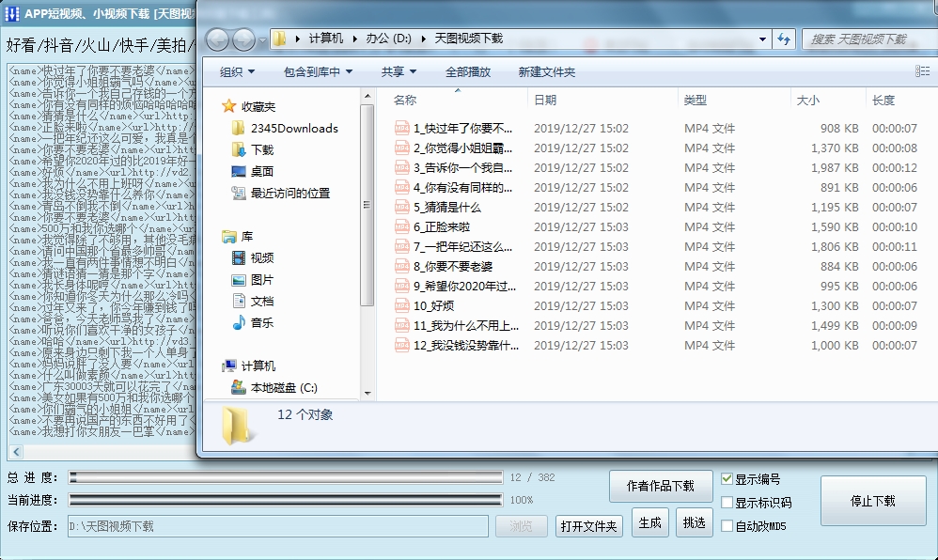Click the 总进度 progress bar
Screen dimensions: 938x560
click(286, 476)
